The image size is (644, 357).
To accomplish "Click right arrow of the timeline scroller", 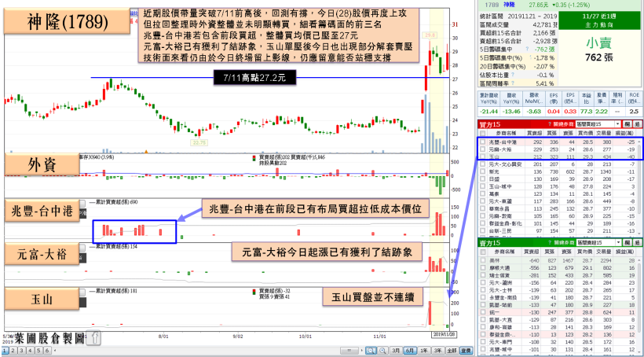I will tap(362, 351).
